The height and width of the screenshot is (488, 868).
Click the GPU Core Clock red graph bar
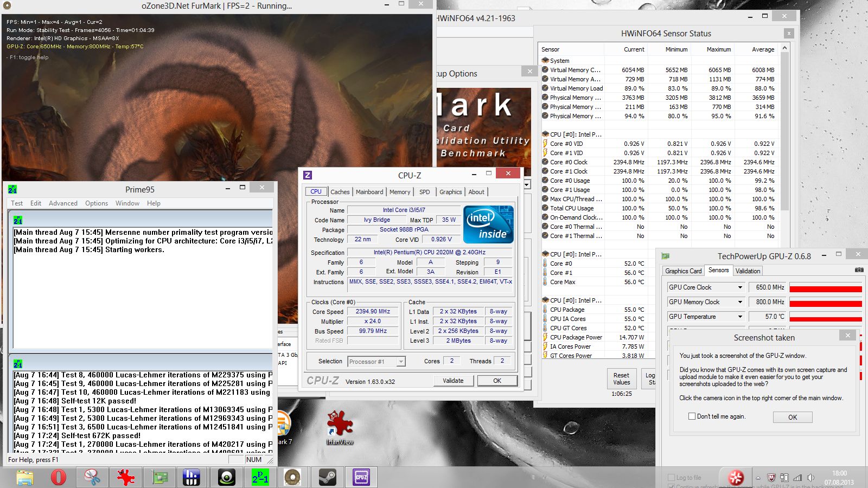826,289
